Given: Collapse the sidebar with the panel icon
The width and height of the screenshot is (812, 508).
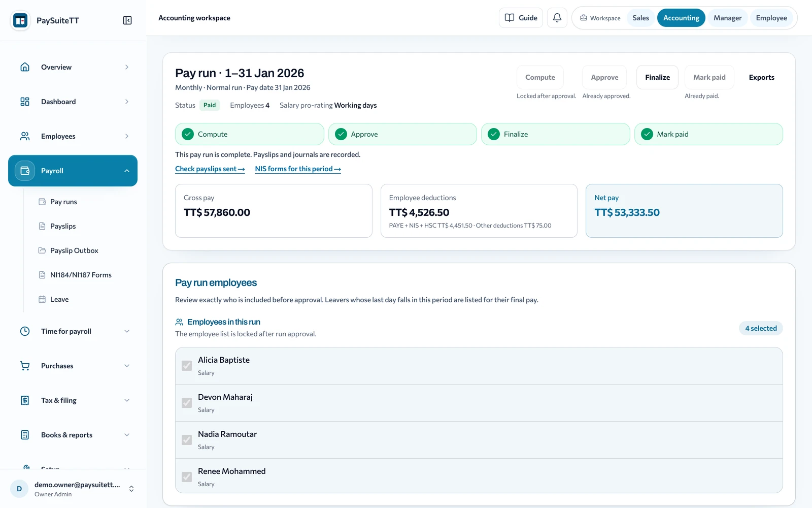Looking at the screenshot, I should (127, 20).
